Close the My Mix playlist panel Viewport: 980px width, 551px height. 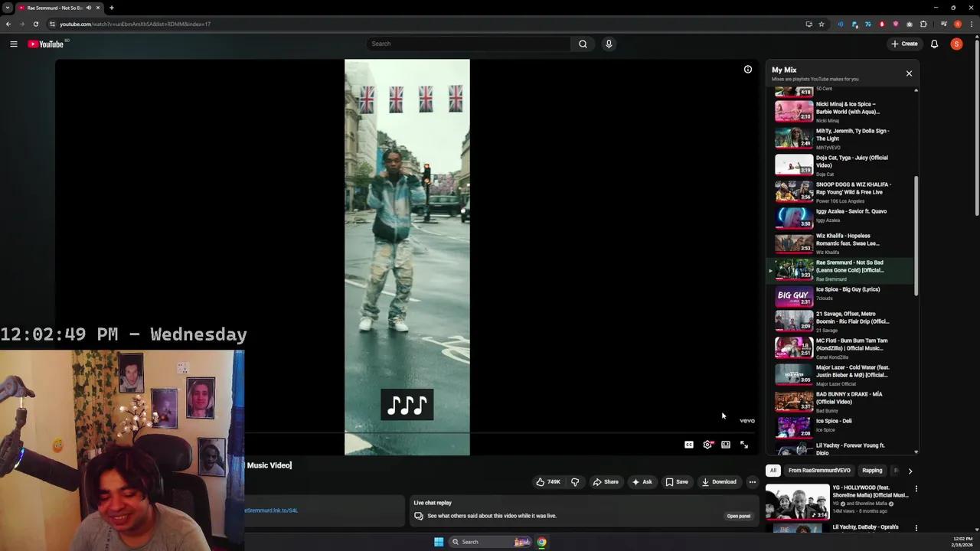[x=909, y=73]
